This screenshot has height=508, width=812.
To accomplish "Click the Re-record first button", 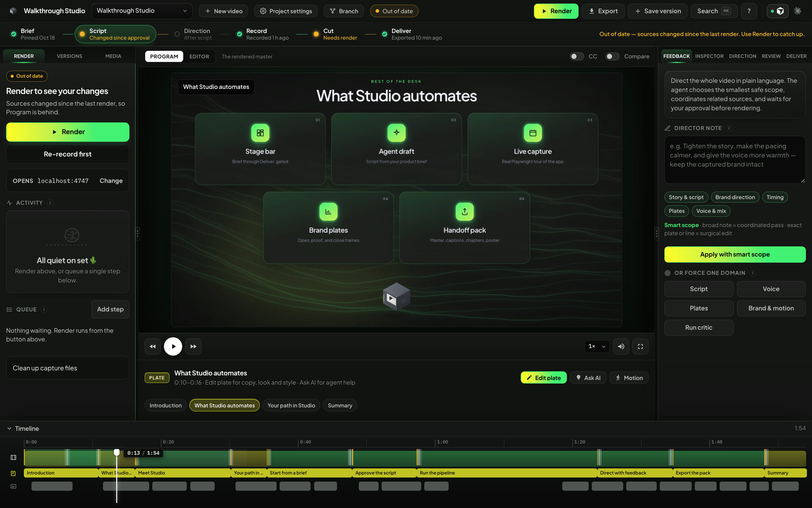I will [x=68, y=154].
